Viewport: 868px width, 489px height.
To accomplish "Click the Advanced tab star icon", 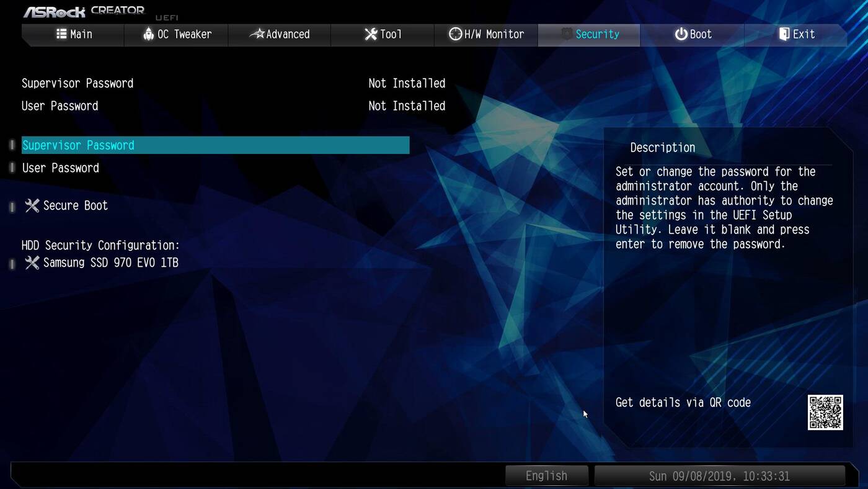I will point(257,34).
